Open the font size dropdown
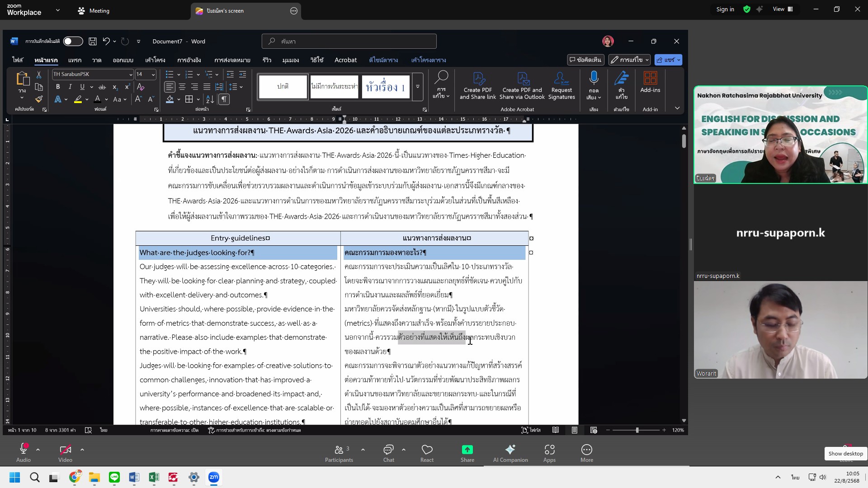The image size is (868, 488). pos(153,75)
